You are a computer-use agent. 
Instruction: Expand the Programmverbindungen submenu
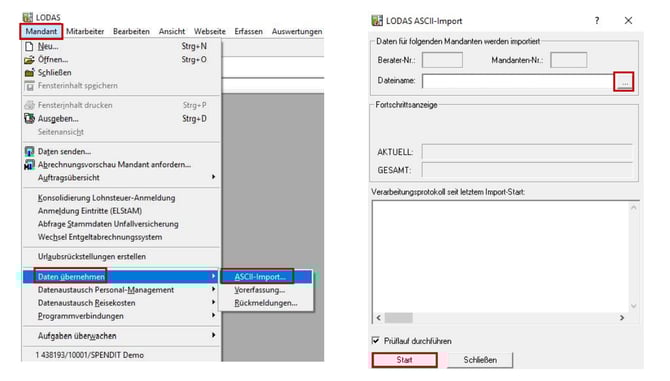(x=121, y=316)
